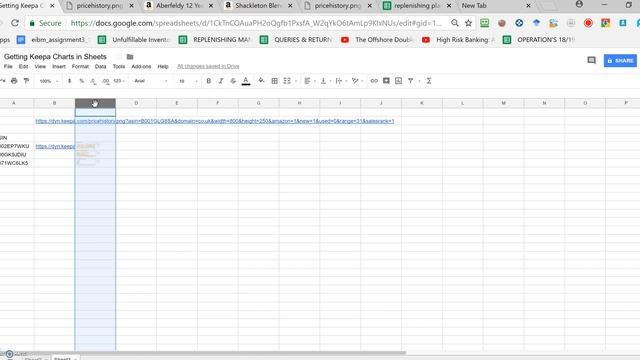Switch to the 'Shackleton Blen' browser tab
The height and width of the screenshot is (360, 640).
point(258,6)
